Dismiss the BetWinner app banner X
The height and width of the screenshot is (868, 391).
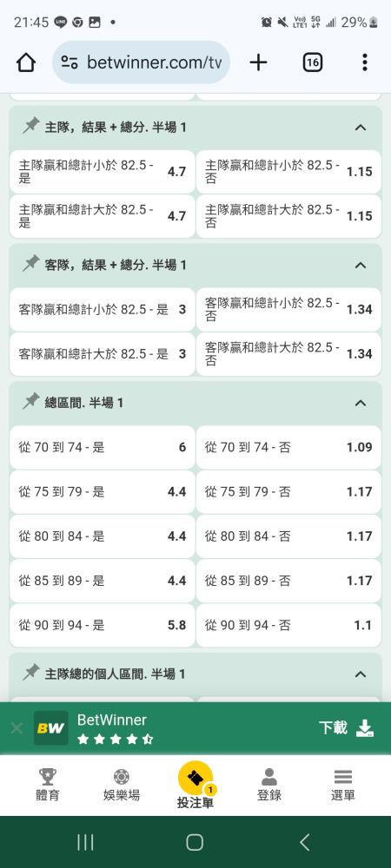tap(17, 728)
